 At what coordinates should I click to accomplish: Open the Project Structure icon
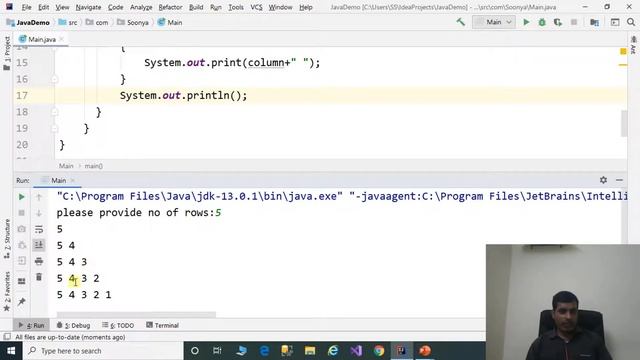594,22
